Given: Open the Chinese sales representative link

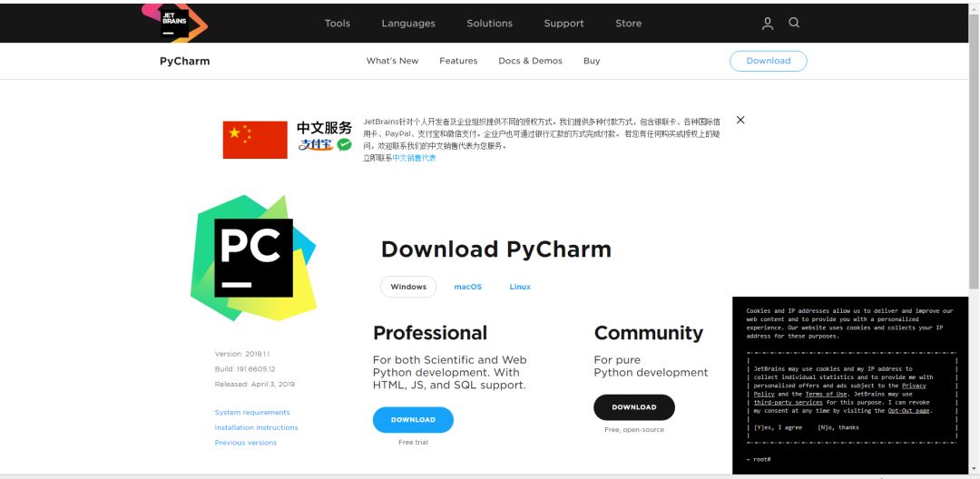Looking at the screenshot, I should click(415, 158).
